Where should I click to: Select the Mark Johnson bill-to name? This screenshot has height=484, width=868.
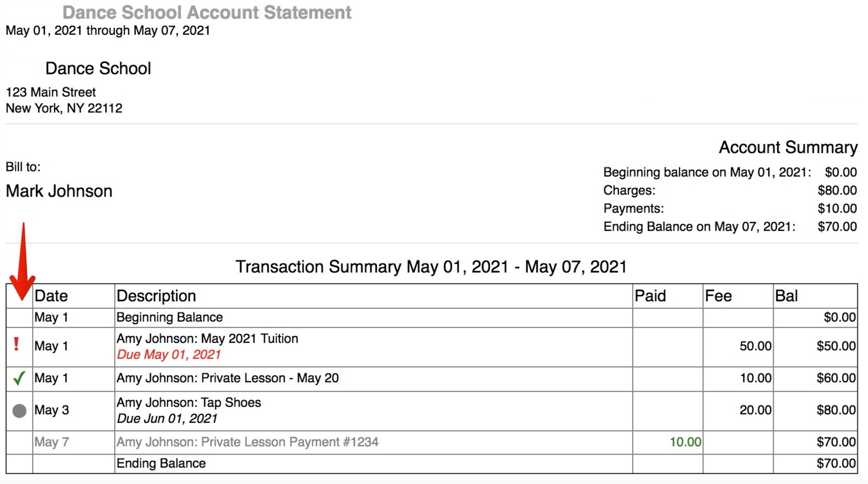(x=59, y=191)
